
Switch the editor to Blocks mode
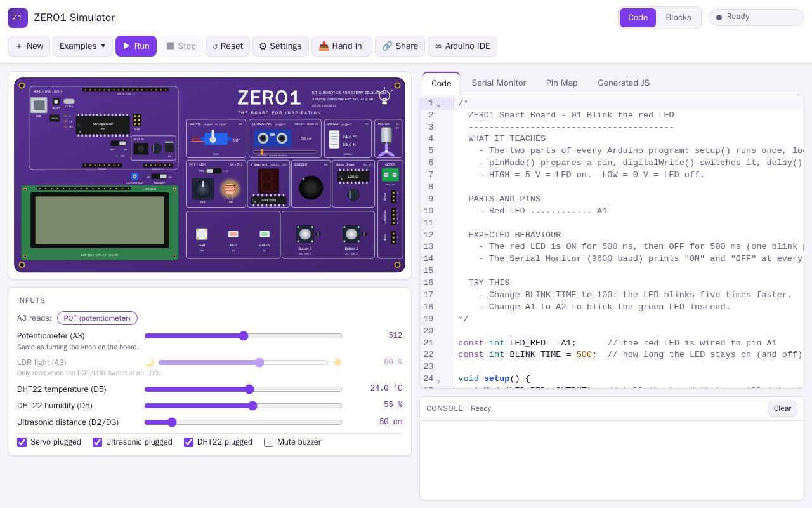[678, 18]
